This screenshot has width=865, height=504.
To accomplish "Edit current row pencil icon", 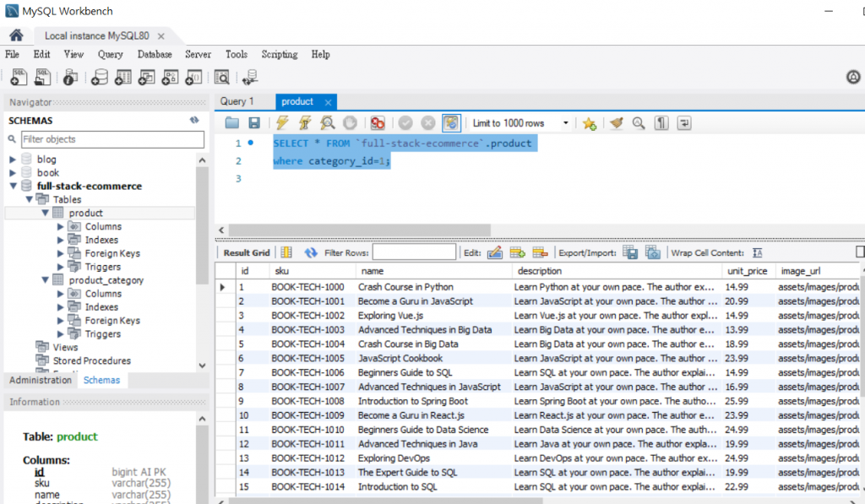I will pyautogui.click(x=495, y=252).
